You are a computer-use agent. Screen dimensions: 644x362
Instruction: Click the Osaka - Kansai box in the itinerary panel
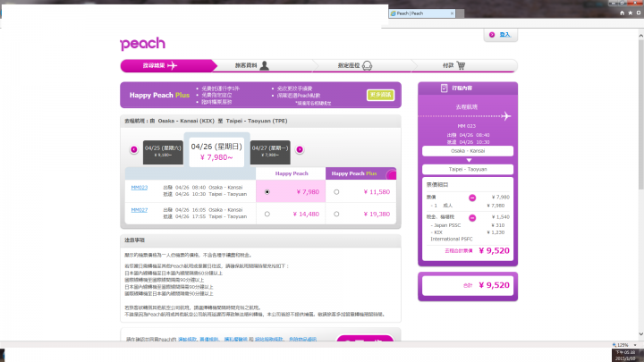click(468, 151)
